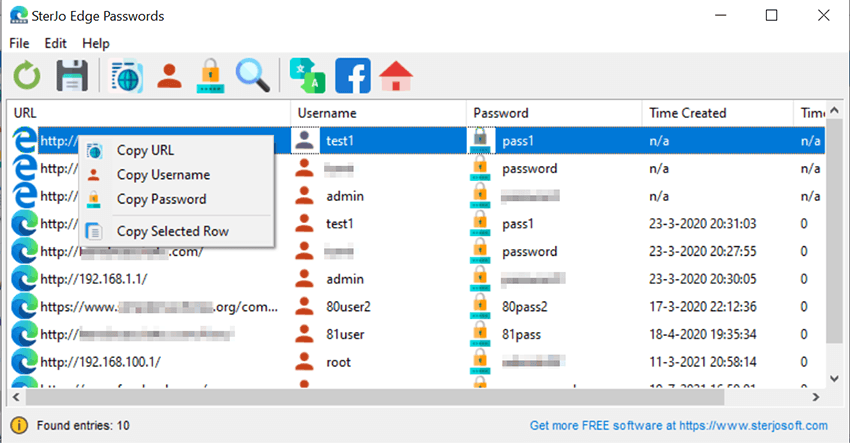This screenshot has width=850, height=443.
Task: Select the http://192.168.100.1/ URL cell
Action: (x=100, y=362)
